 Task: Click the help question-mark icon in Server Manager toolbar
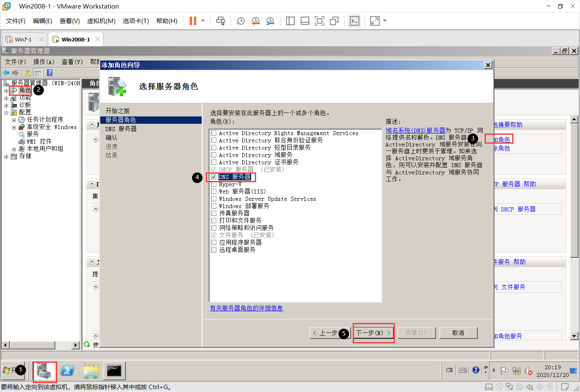tap(50, 73)
